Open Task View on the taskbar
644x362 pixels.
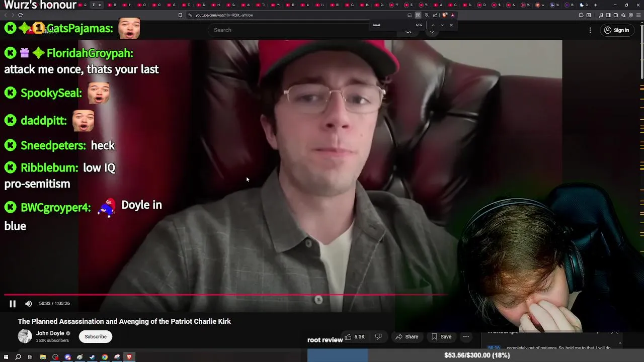30,357
